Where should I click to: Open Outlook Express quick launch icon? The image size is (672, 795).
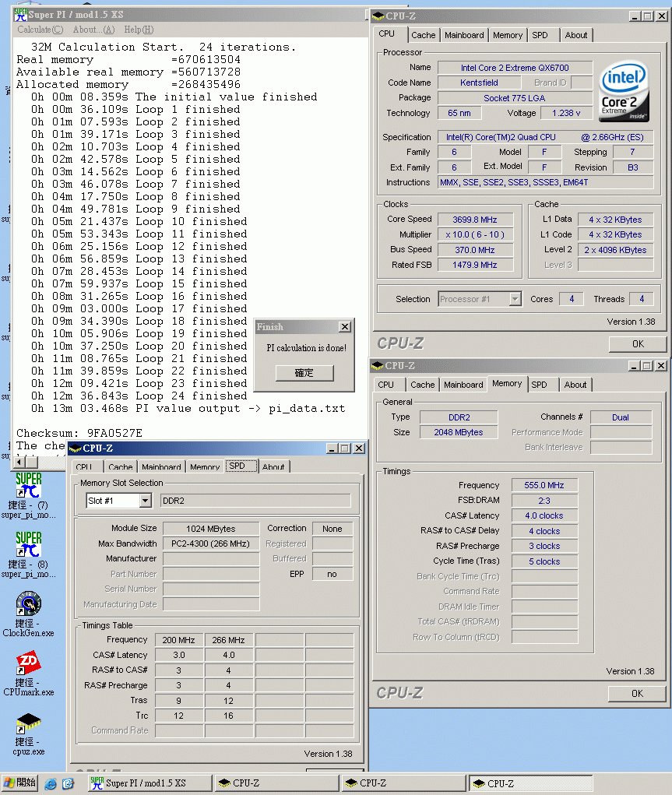point(69,784)
